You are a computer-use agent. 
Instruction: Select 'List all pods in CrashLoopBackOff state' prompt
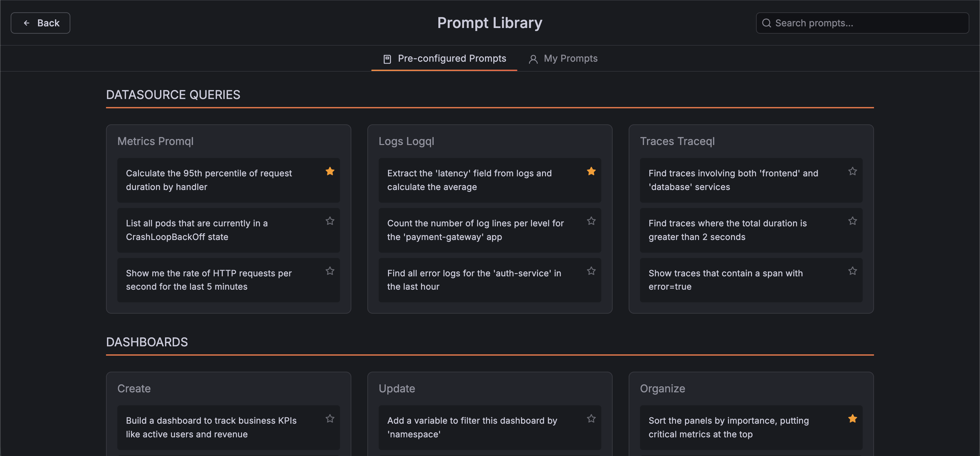(x=229, y=230)
